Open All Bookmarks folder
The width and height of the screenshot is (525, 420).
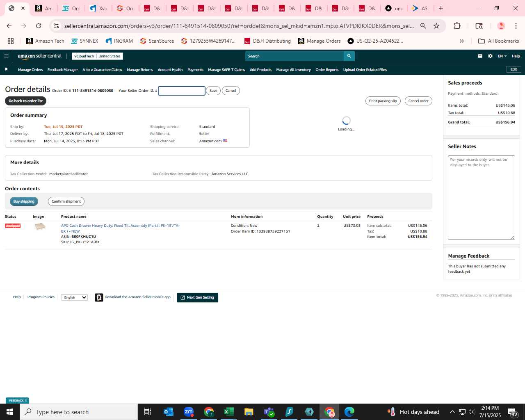tap(499, 41)
